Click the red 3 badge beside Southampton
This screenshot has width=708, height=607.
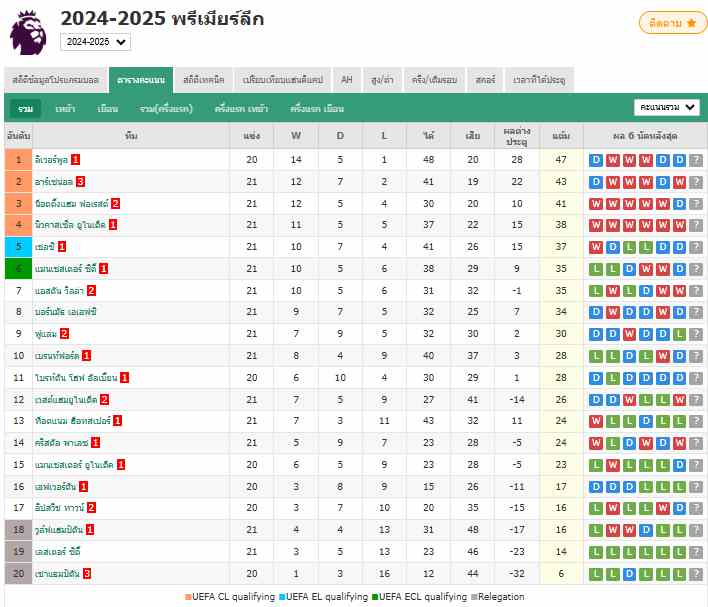coord(87,573)
